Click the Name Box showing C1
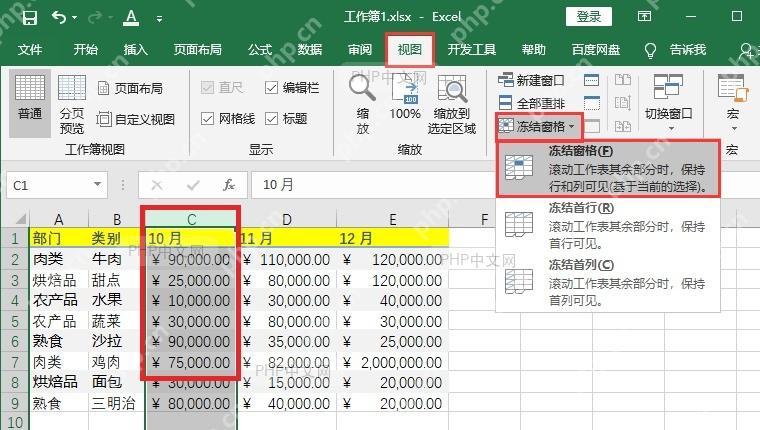Image resolution: width=760 pixels, height=430 pixels. [48, 185]
